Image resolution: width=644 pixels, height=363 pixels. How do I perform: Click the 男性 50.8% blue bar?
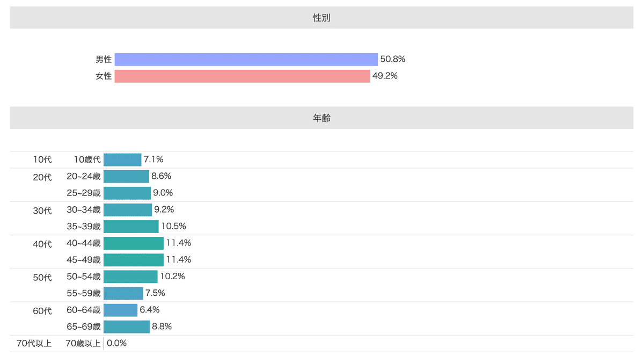click(x=246, y=59)
